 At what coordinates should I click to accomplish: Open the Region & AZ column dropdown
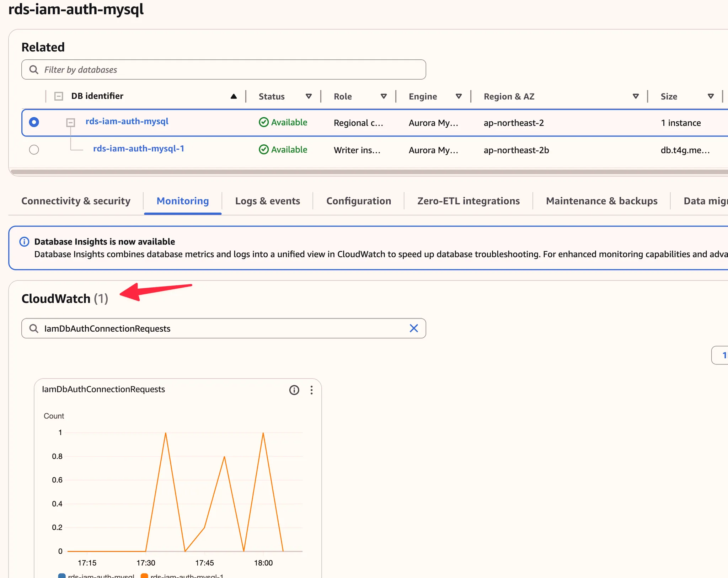coord(636,96)
